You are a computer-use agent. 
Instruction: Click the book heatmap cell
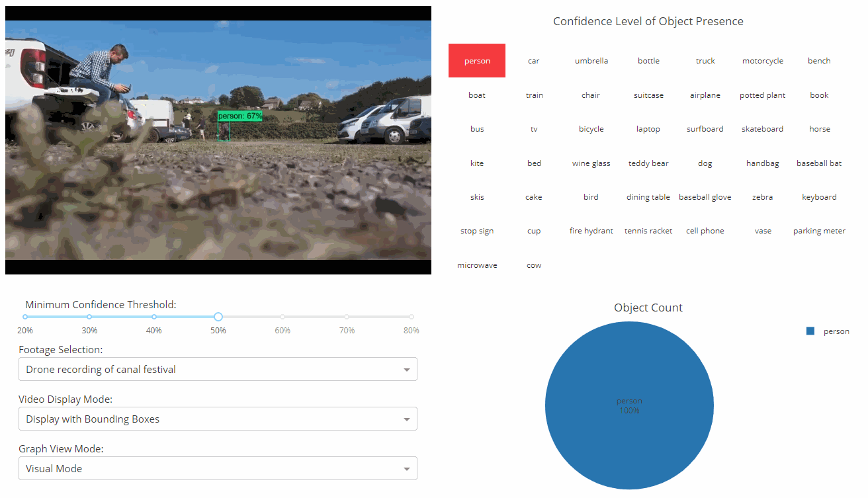[819, 95]
